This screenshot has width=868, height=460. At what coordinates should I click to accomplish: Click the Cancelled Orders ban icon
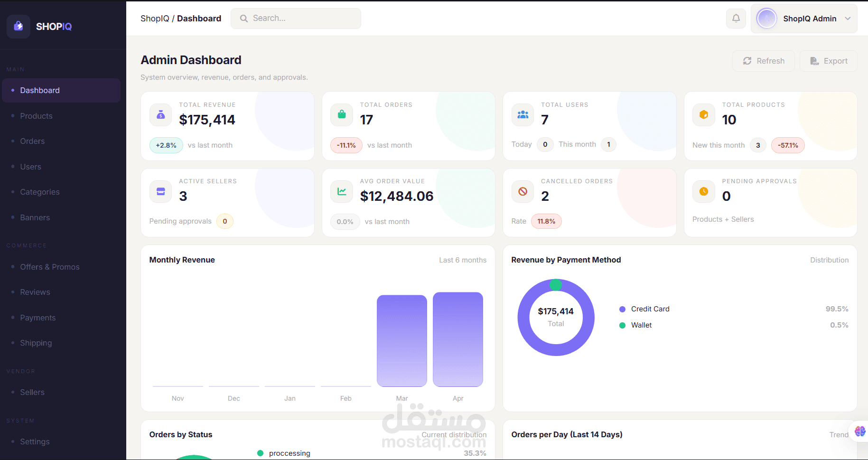[523, 191]
